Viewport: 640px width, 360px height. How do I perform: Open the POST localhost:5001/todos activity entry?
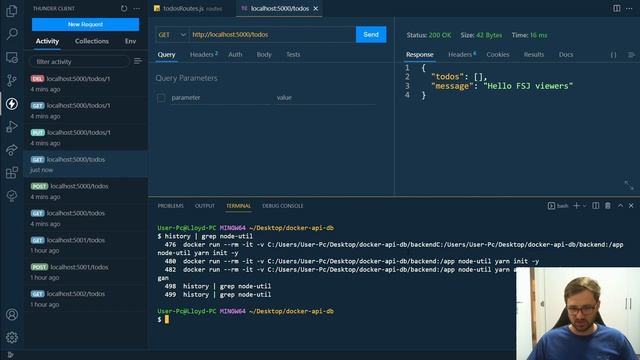coord(86,272)
